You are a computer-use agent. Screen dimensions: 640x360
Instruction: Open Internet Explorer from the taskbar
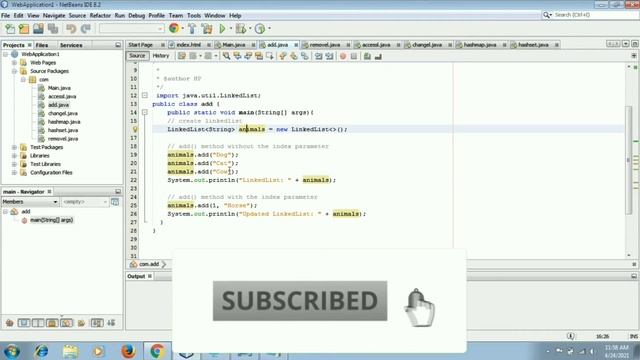coord(41,351)
